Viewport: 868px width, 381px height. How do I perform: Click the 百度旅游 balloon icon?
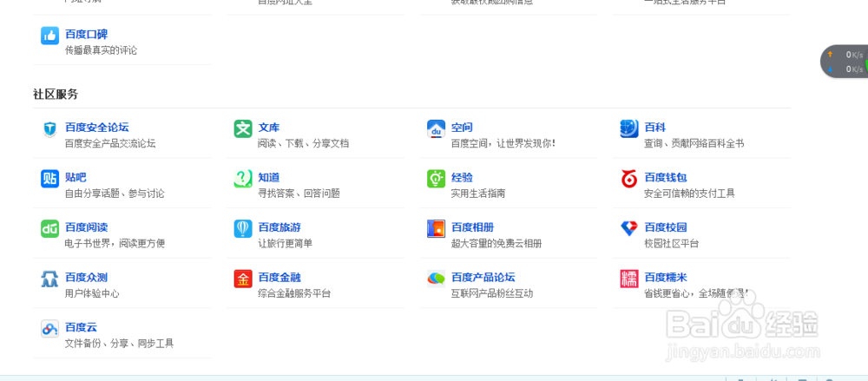tap(243, 229)
